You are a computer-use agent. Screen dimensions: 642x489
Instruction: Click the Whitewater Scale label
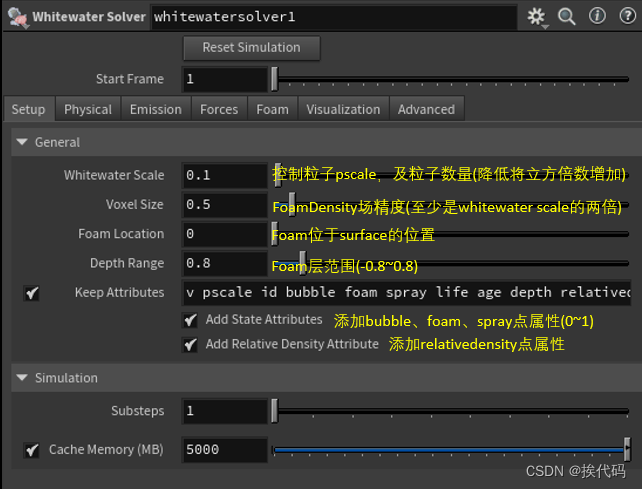click(x=114, y=175)
